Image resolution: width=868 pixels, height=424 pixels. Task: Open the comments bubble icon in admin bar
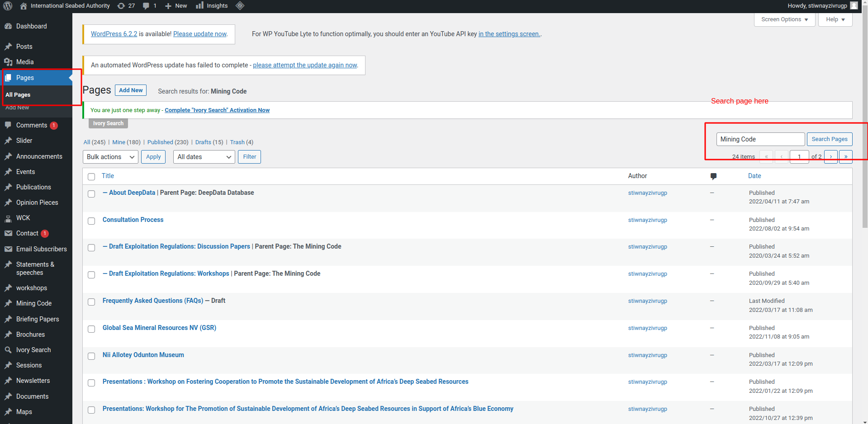point(146,6)
